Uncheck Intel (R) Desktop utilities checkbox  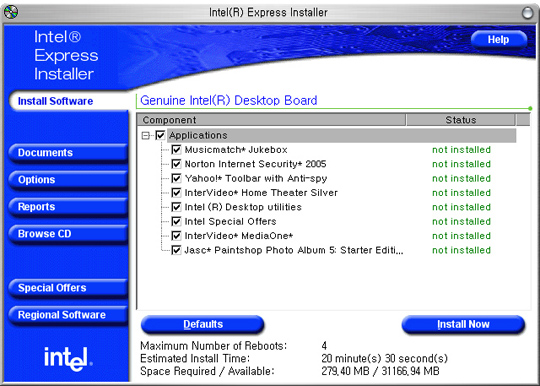pyautogui.click(x=176, y=207)
